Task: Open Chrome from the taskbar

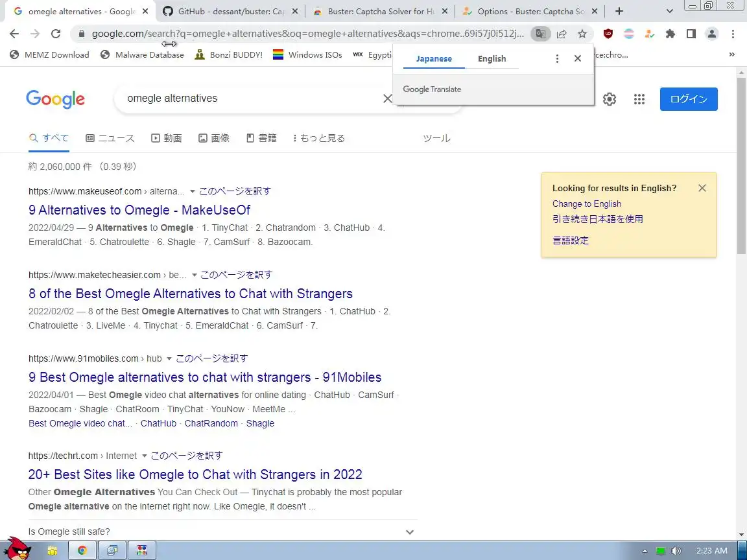Action: click(x=82, y=550)
